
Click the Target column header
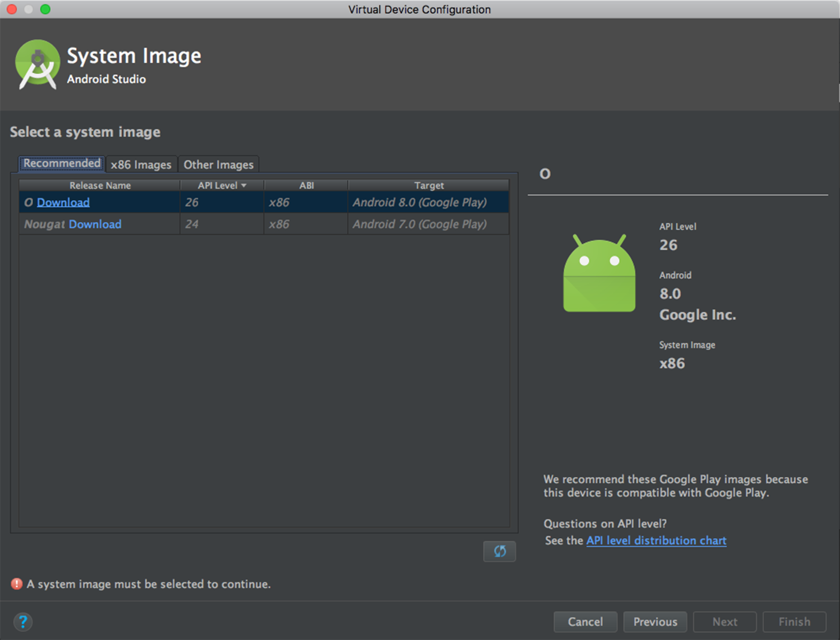pyautogui.click(x=429, y=185)
